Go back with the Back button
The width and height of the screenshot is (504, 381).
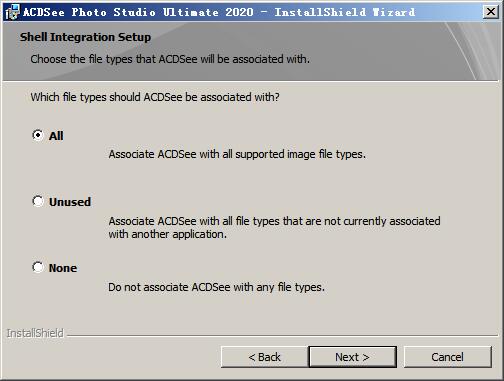pyautogui.click(x=264, y=357)
